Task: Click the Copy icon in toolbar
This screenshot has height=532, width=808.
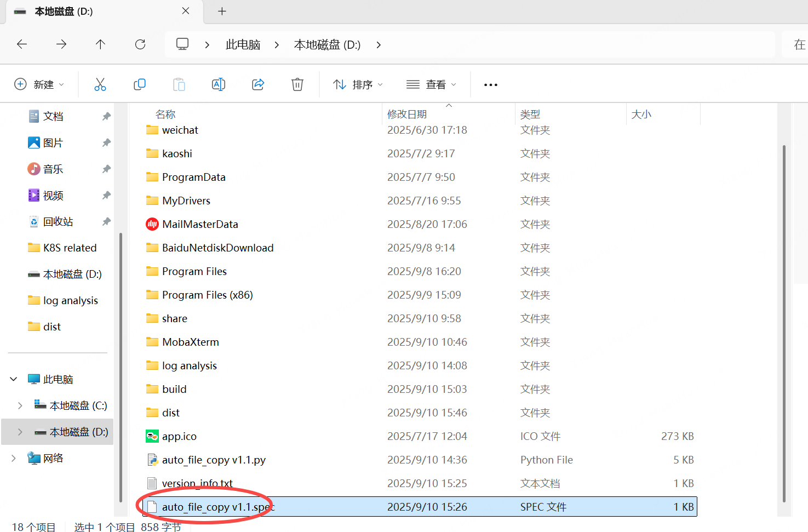Action: (x=140, y=84)
